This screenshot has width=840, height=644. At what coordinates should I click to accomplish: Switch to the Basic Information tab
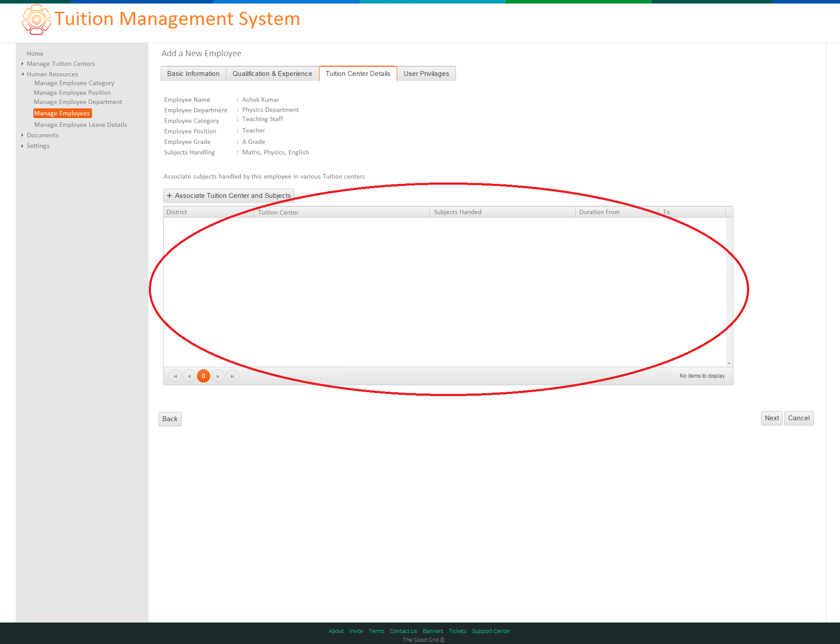pos(193,74)
